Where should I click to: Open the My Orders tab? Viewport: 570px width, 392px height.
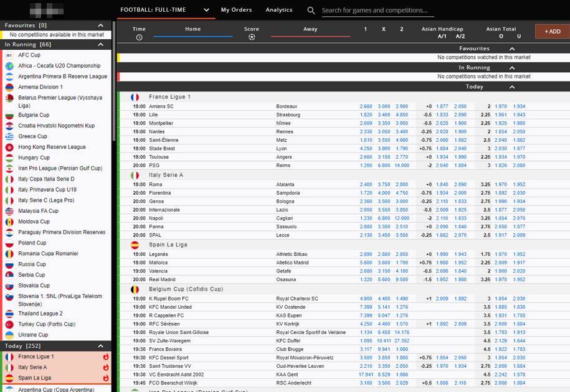236,10
